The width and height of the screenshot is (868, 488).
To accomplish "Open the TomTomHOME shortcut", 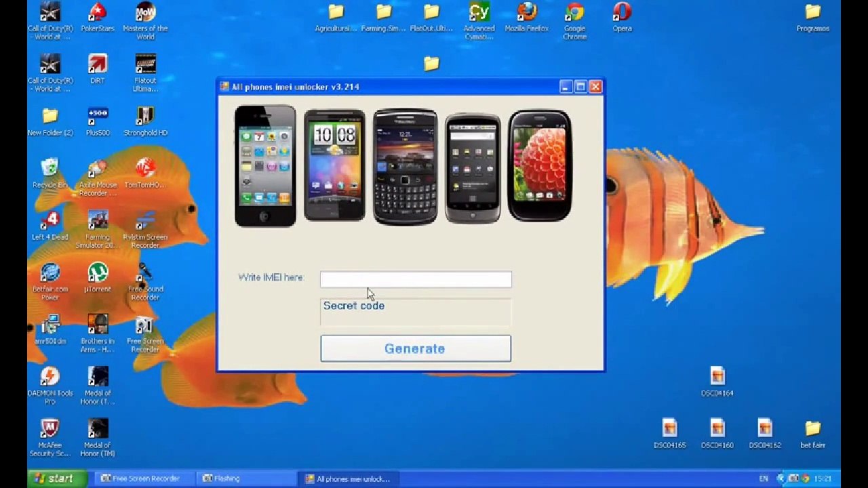I will [145, 174].
